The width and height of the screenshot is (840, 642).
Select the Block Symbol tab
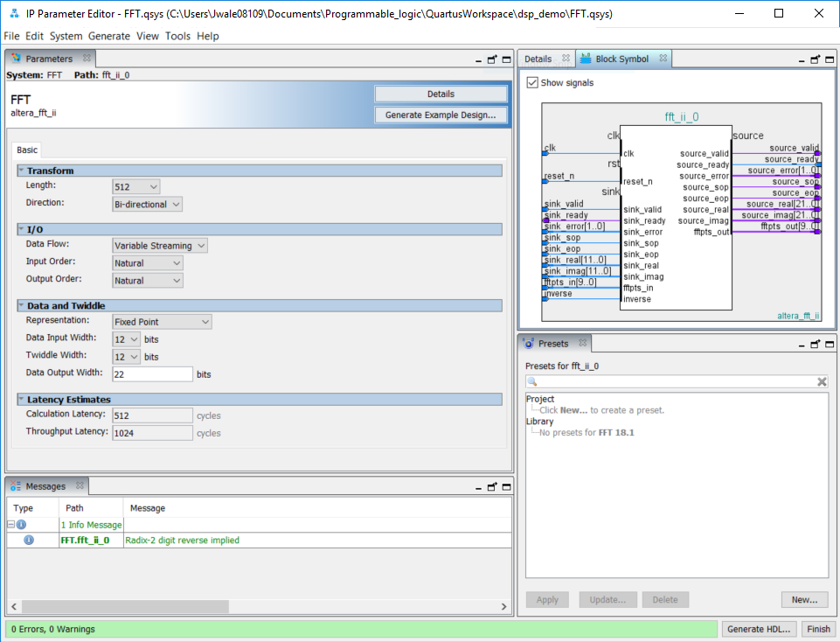pyautogui.click(x=621, y=59)
